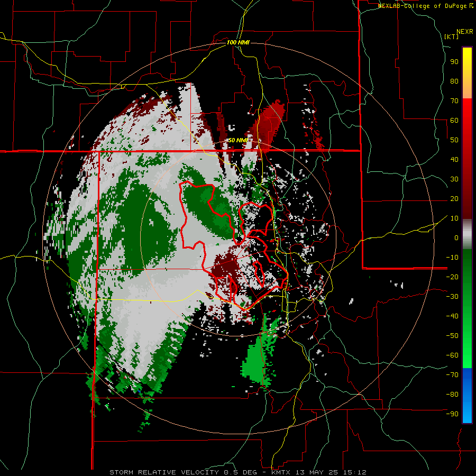476x476 pixels.
Task: Select the positive 60 knot scale label
Action: 454,121
